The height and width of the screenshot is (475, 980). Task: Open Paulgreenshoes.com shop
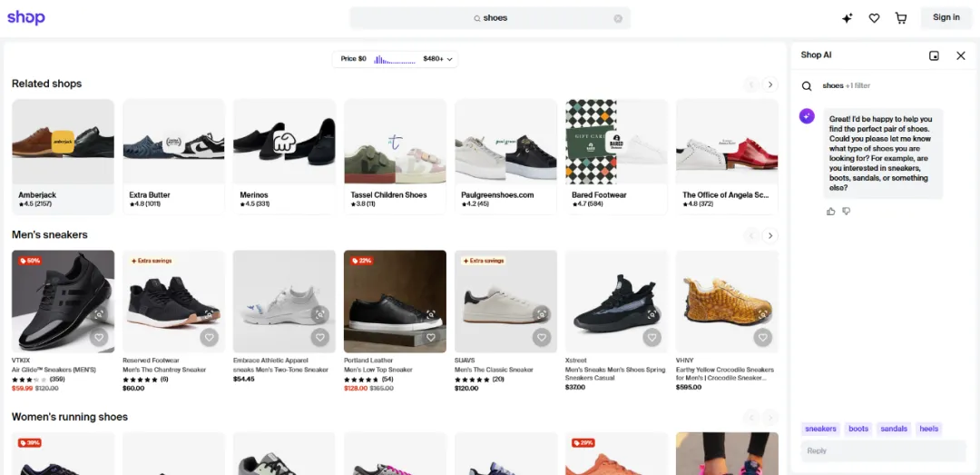[x=505, y=156]
